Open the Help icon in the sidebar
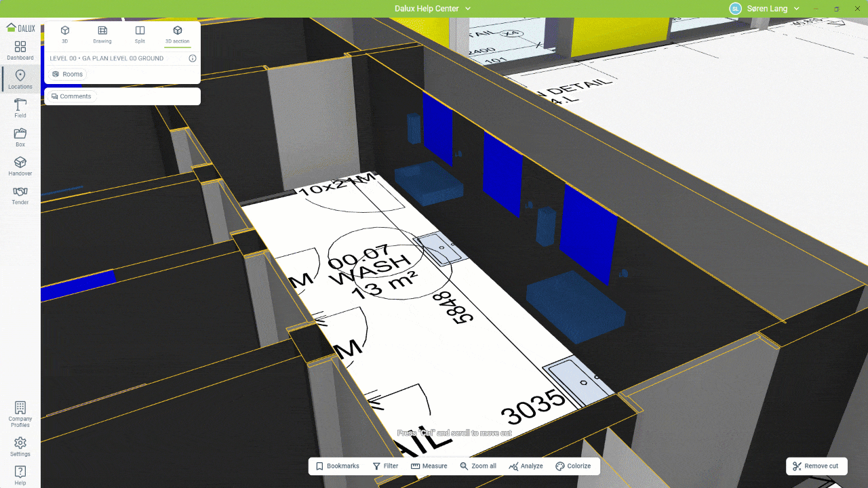 point(20,474)
